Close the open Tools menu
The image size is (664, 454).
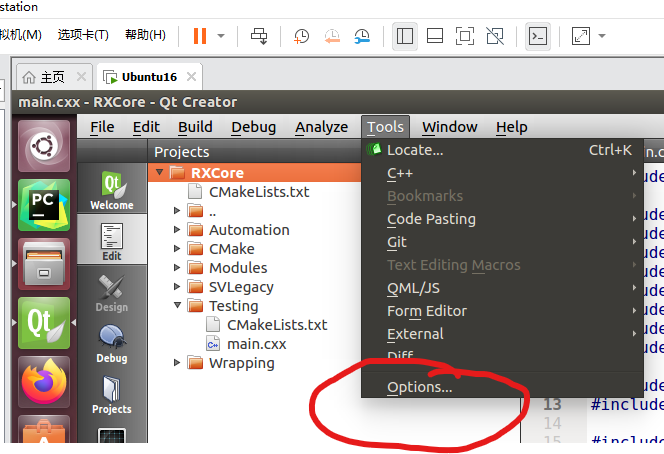pyautogui.click(x=385, y=127)
